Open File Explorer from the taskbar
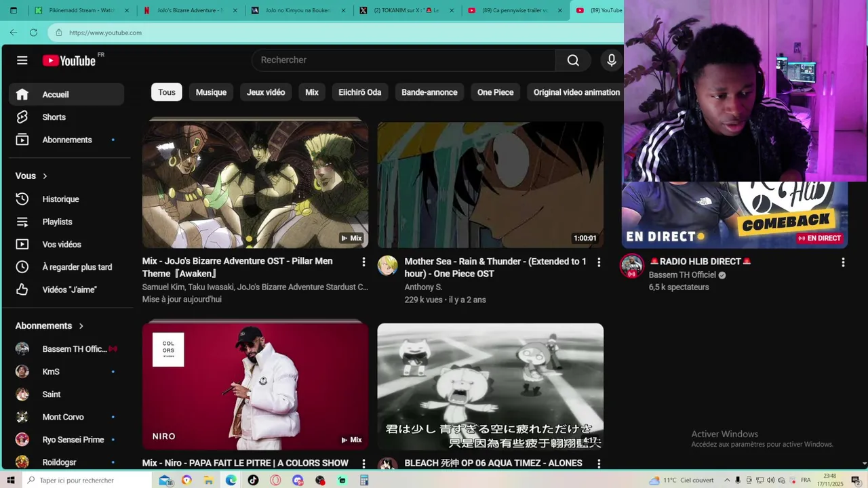 click(x=209, y=480)
